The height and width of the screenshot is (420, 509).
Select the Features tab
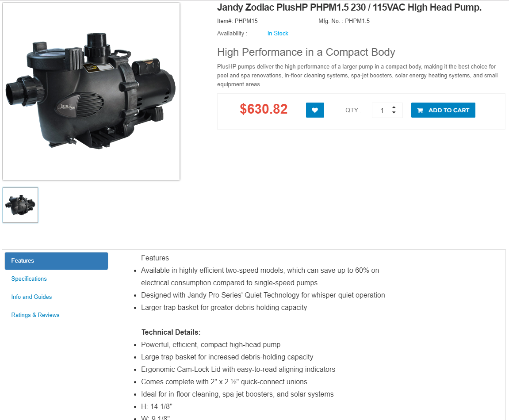(56, 261)
